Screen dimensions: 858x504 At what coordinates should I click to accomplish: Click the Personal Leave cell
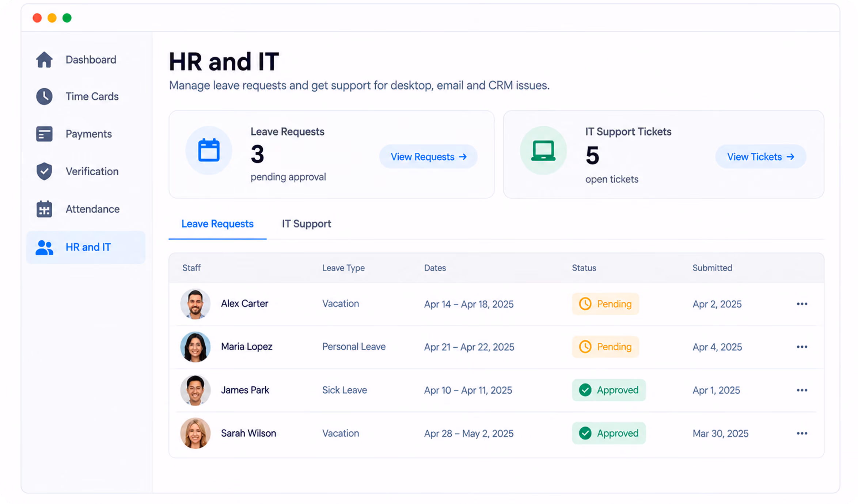(354, 347)
